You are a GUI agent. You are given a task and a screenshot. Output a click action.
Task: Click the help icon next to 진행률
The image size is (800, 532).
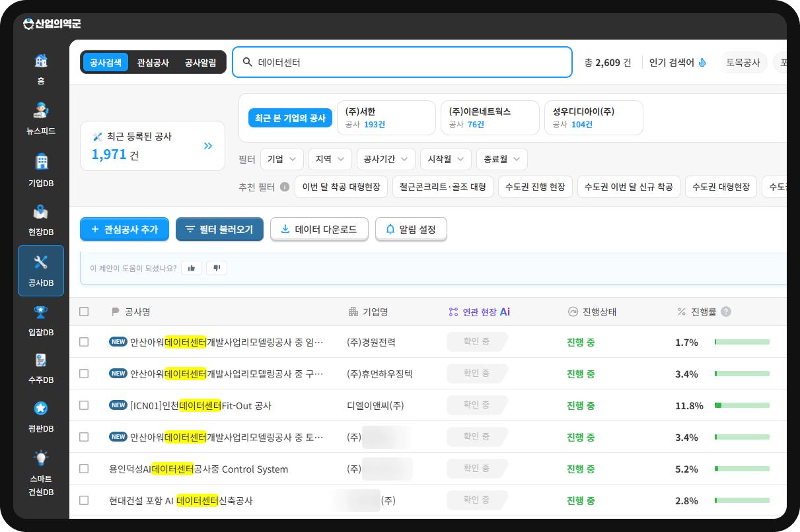coord(726,312)
